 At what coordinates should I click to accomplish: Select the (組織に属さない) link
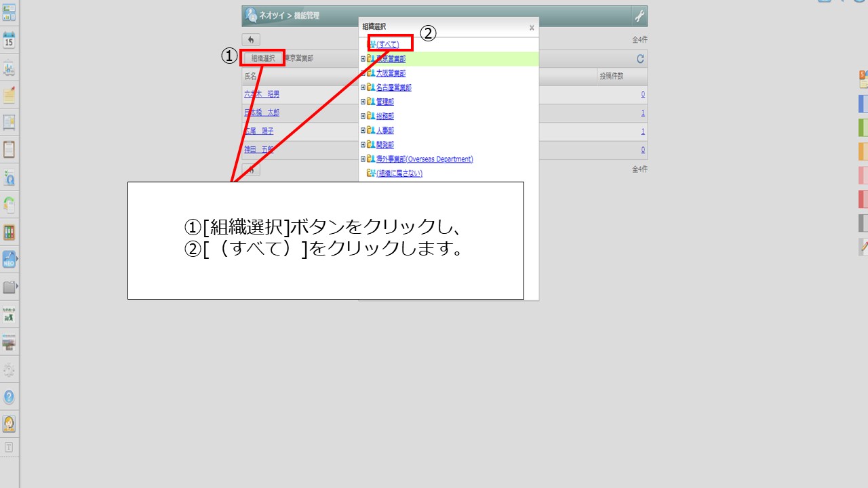tap(399, 173)
